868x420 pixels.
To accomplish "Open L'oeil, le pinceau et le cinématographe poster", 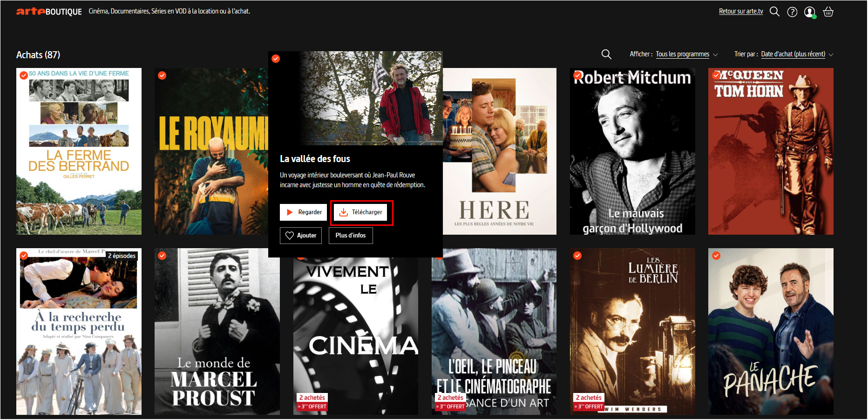I will pos(494,332).
